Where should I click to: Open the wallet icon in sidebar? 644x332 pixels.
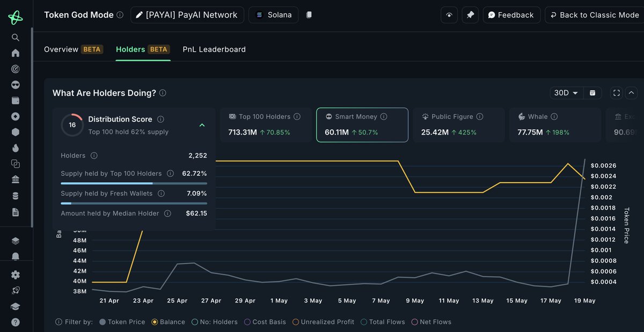click(16, 100)
